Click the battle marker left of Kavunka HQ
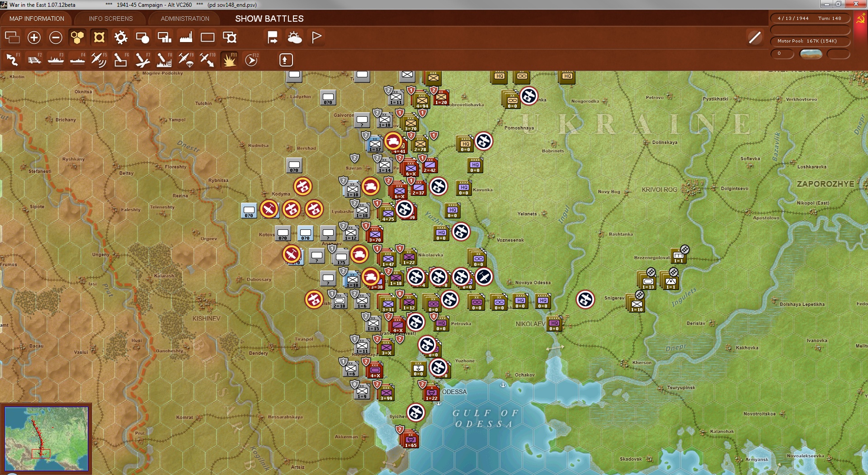 point(438,186)
